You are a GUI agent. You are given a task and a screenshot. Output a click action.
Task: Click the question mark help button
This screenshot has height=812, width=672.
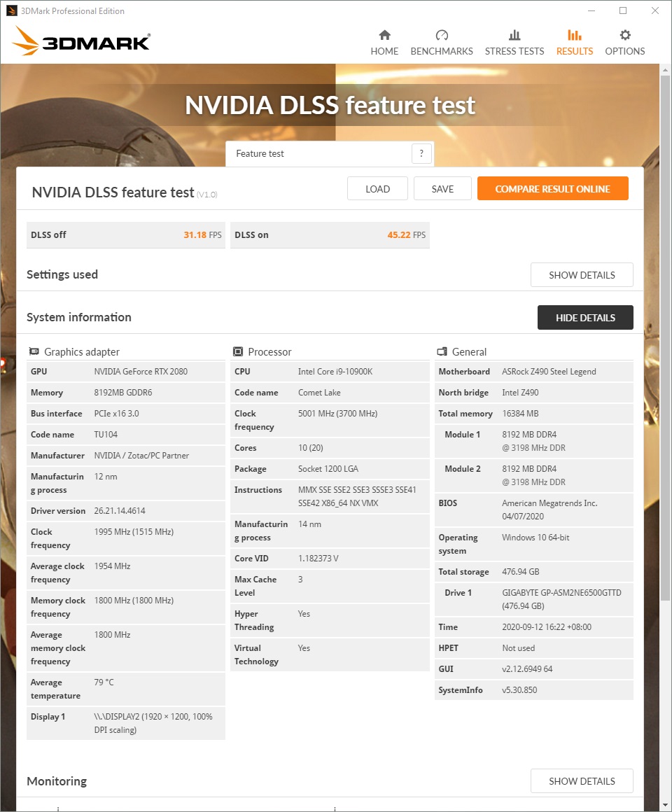click(x=421, y=154)
